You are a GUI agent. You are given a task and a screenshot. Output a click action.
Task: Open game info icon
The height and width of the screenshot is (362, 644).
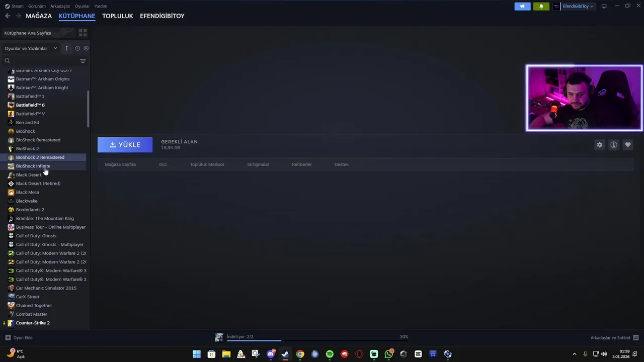[614, 145]
